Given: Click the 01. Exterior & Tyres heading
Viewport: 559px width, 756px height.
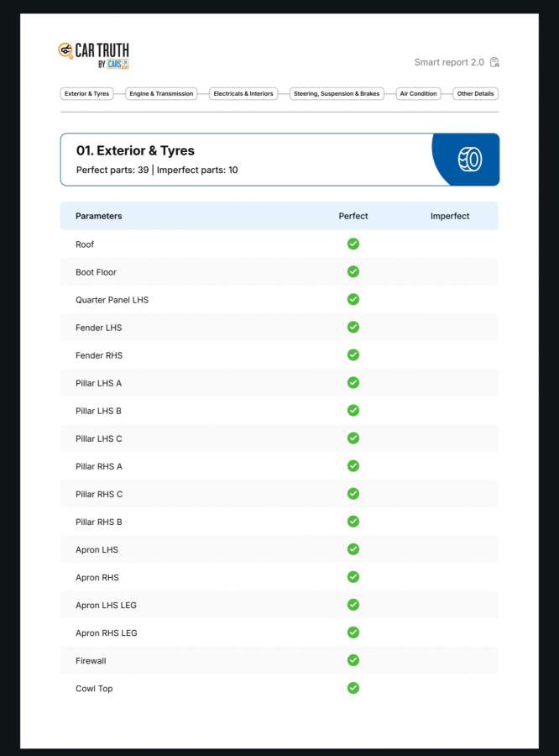Looking at the screenshot, I should point(135,150).
